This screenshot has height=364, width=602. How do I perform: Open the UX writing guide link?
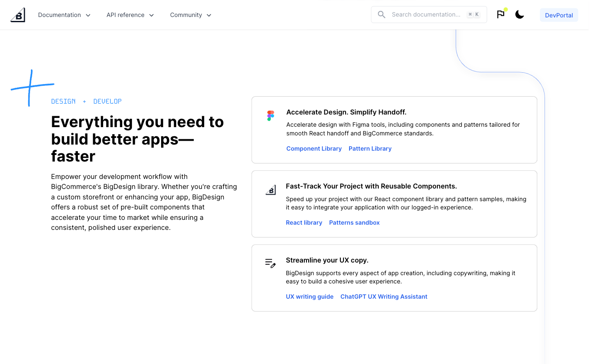(x=309, y=297)
